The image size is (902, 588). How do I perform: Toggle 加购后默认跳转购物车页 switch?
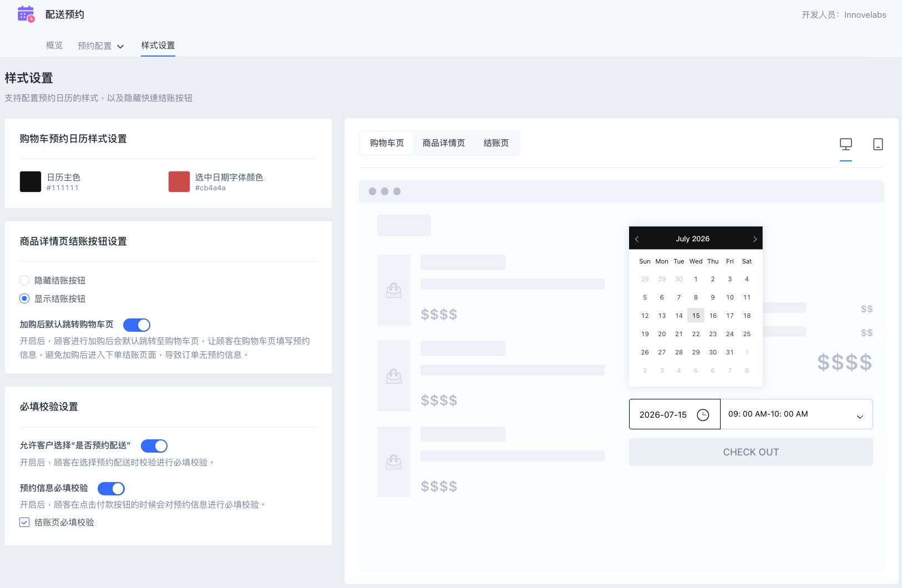pos(137,325)
